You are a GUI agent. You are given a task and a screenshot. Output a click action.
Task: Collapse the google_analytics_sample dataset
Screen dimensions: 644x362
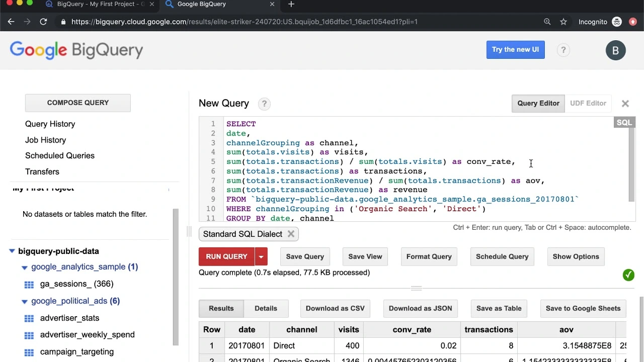coord(24,267)
